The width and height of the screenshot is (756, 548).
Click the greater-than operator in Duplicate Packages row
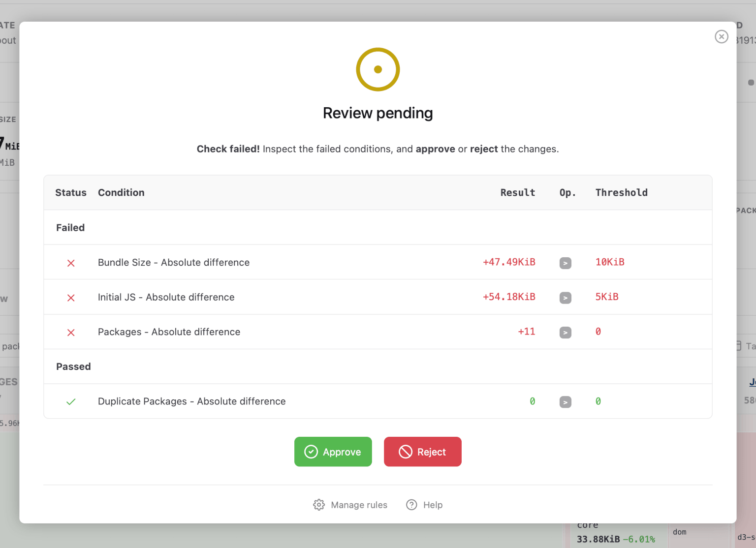[x=565, y=402]
